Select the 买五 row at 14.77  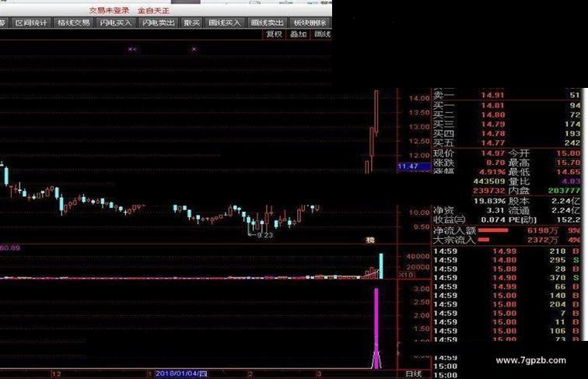506,143
